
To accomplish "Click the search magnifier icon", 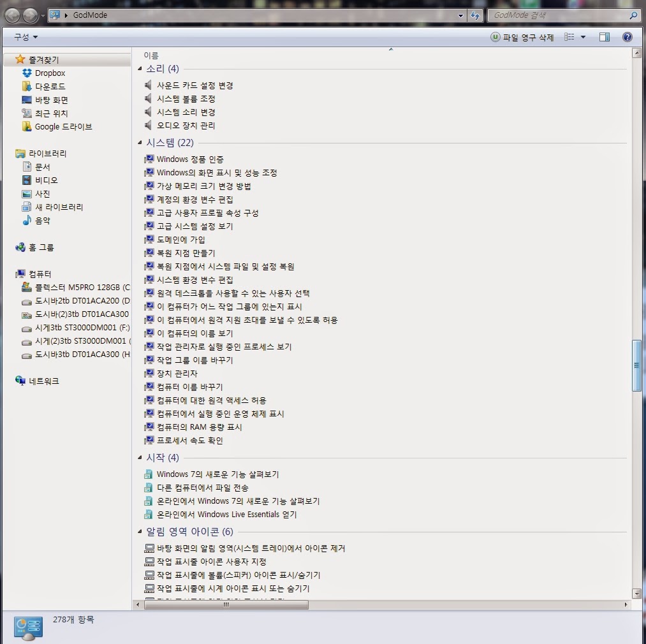I will tap(633, 15).
